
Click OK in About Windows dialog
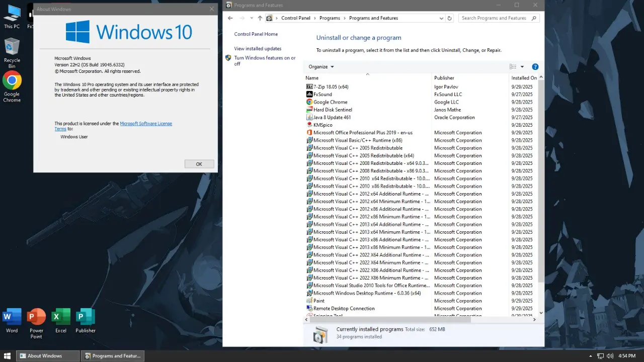tap(199, 164)
